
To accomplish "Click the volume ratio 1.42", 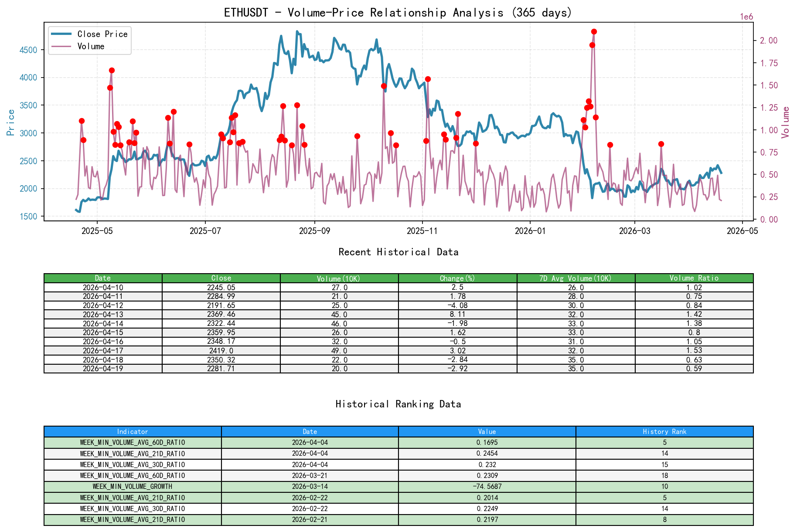I will [694, 314].
